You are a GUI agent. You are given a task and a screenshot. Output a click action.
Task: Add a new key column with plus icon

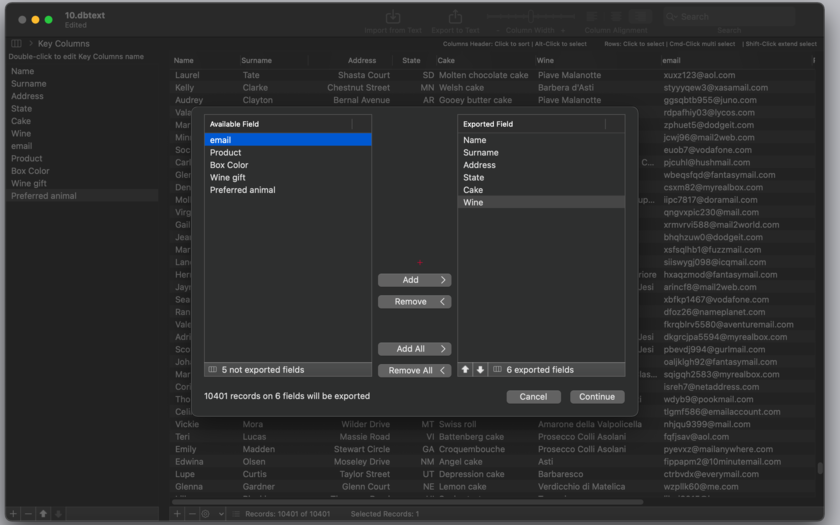(13, 514)
